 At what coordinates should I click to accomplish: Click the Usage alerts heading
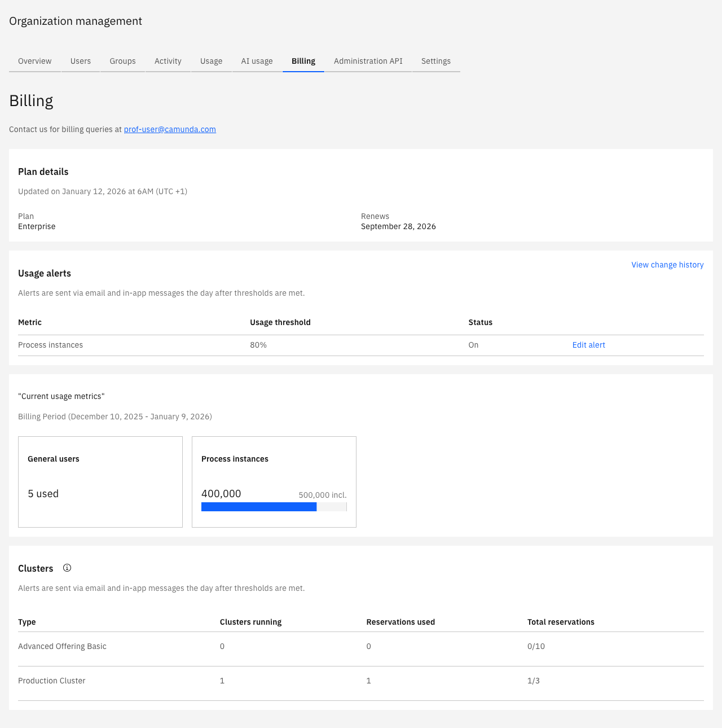45,273
